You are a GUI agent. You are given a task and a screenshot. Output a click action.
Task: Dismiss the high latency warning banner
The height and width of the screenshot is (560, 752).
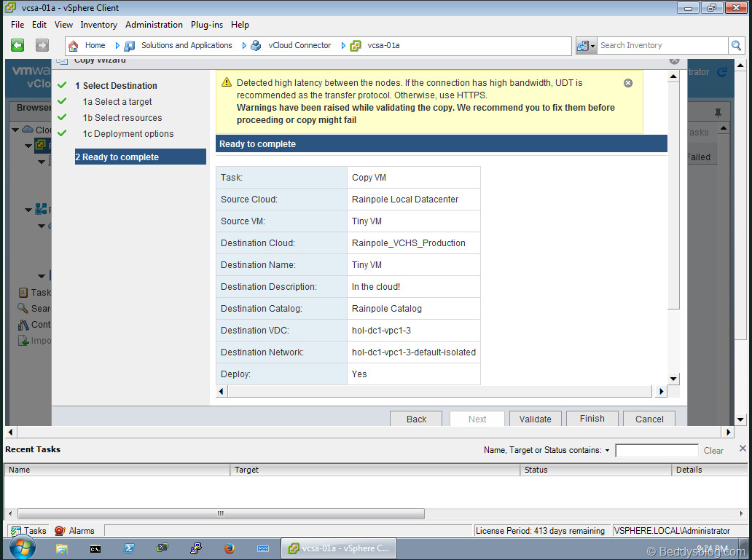(628, 83)
